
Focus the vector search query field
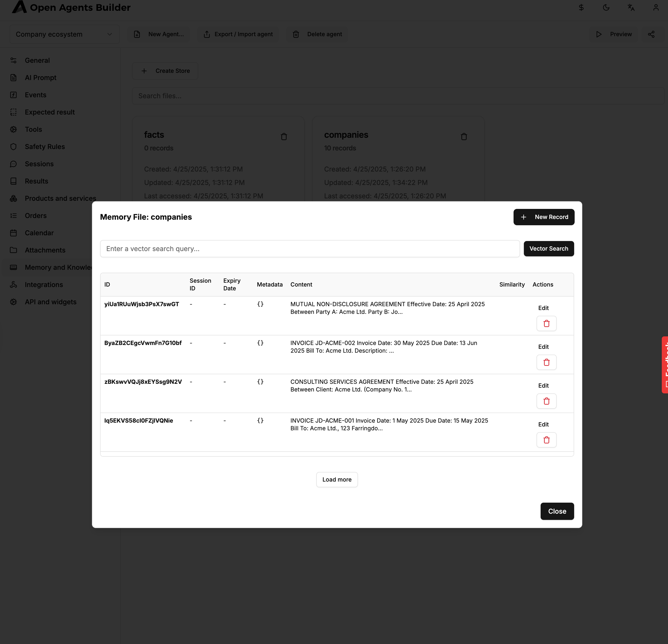pos(310,249)
